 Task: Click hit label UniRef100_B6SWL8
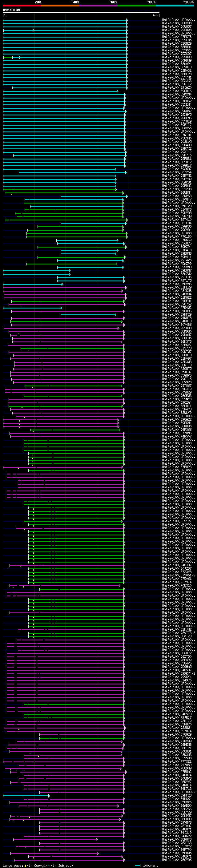coord(177,67)
